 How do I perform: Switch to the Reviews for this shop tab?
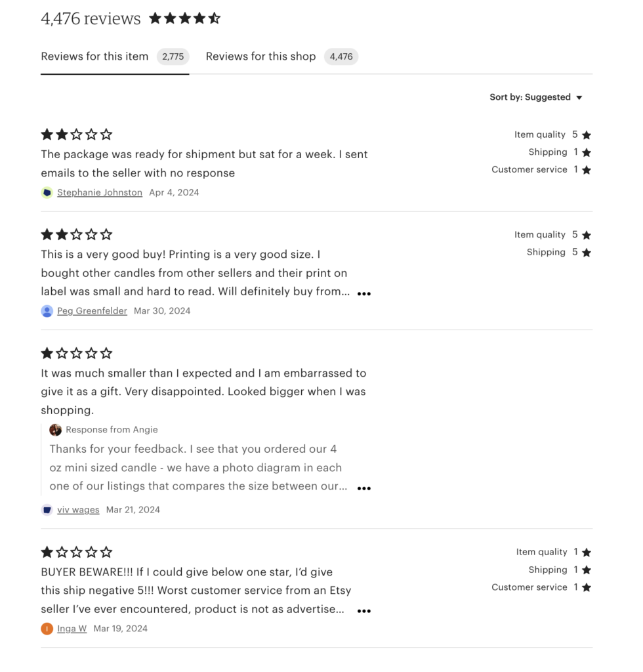[260, 56]
